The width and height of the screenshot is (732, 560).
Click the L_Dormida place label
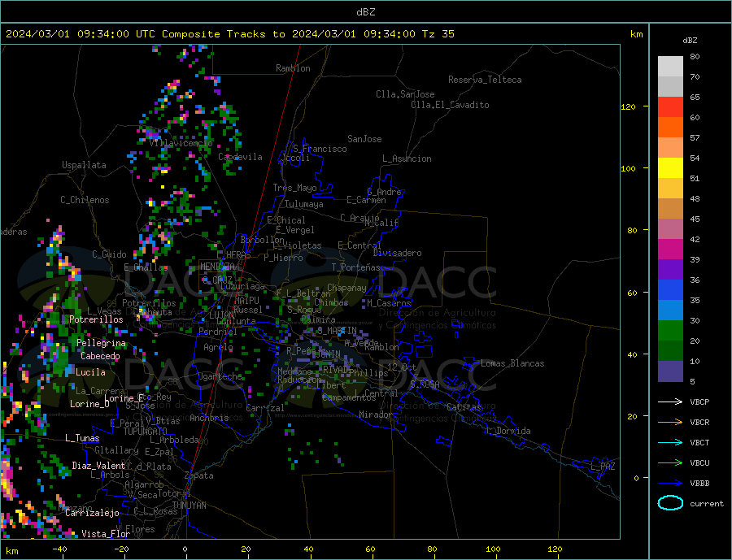tap(509, 431)
